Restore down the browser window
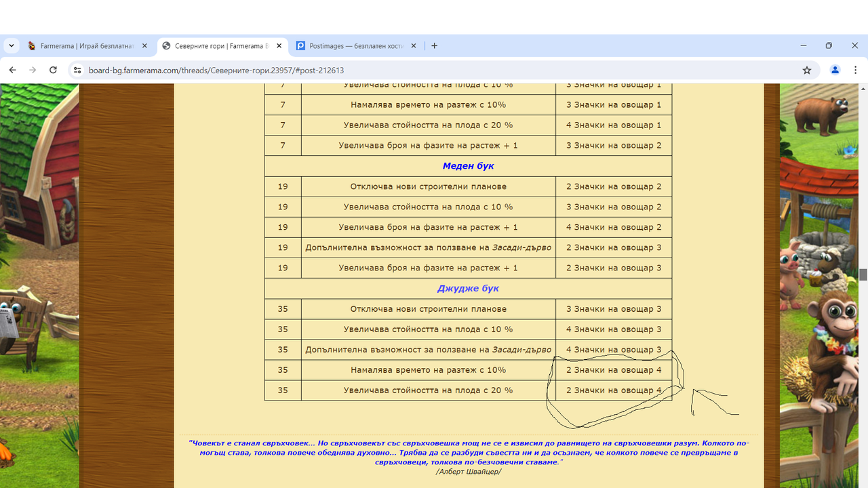 click(829, 45)
